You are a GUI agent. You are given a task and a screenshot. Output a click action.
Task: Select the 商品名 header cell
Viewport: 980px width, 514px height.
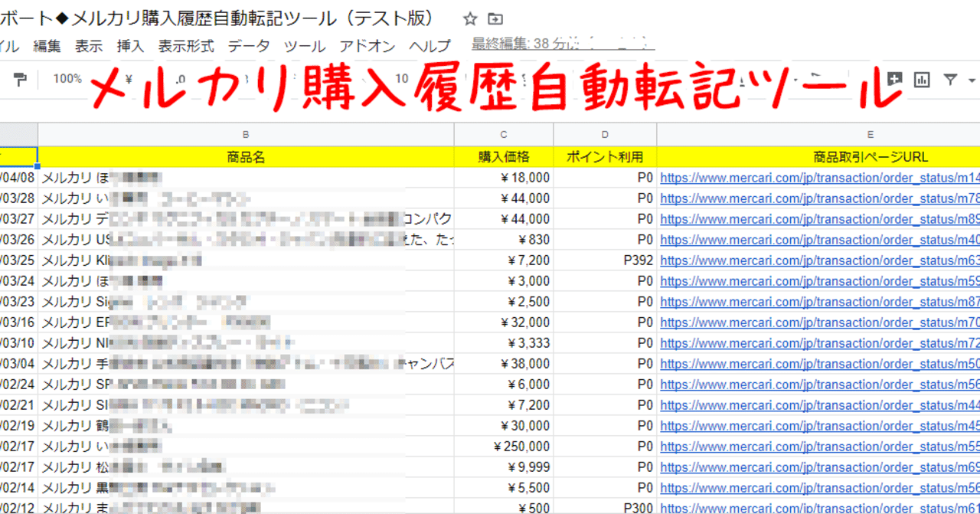coord(246,157)
